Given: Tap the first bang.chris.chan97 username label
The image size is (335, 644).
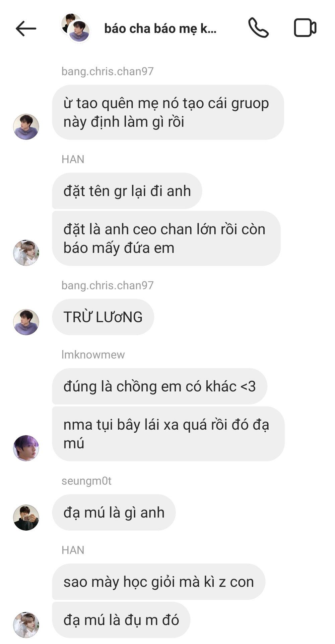Looking at the screenshot, I should 108,71.
